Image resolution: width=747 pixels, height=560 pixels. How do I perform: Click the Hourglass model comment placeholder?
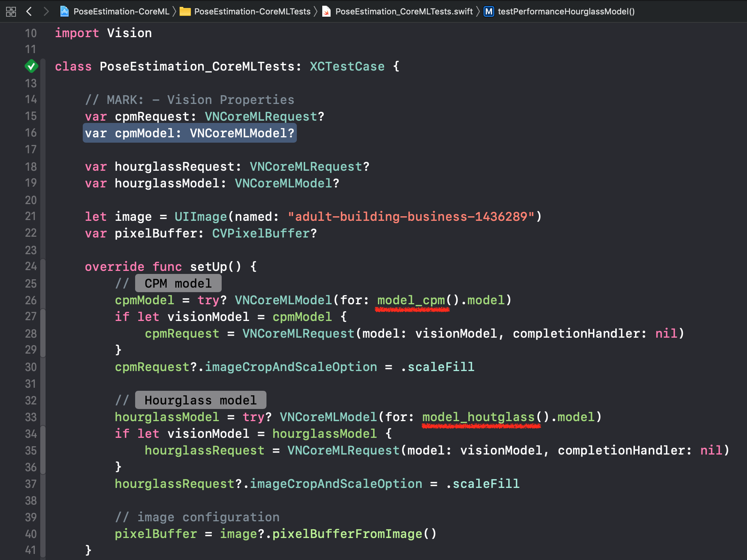(200, 400)
